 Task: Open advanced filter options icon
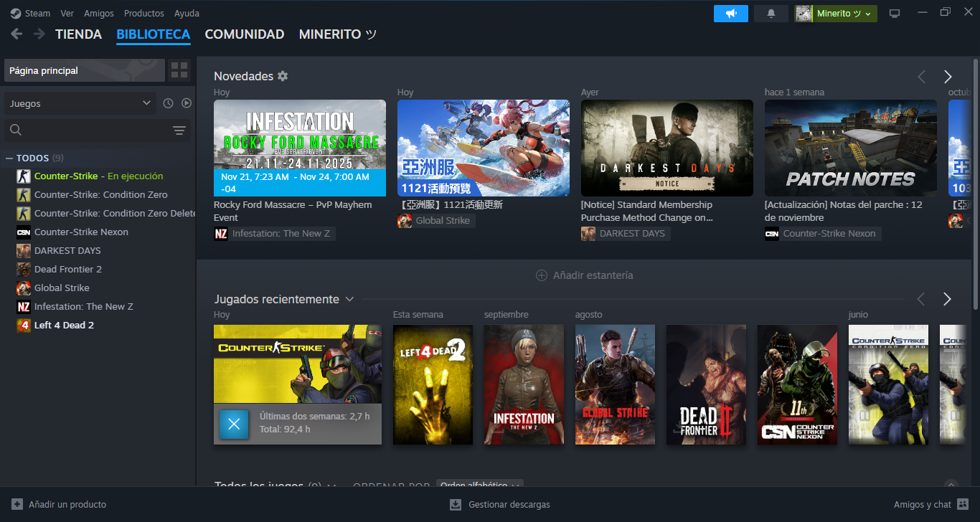179,130
